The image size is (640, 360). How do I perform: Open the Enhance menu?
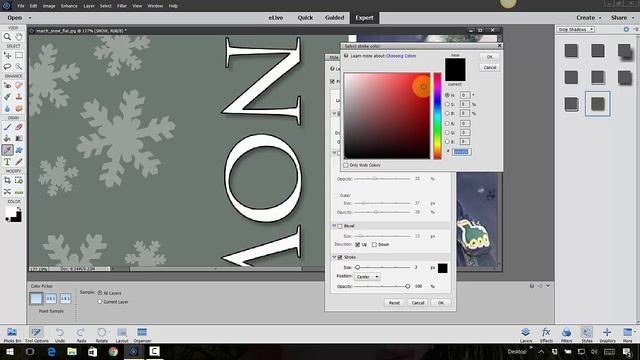coord(69,6)
